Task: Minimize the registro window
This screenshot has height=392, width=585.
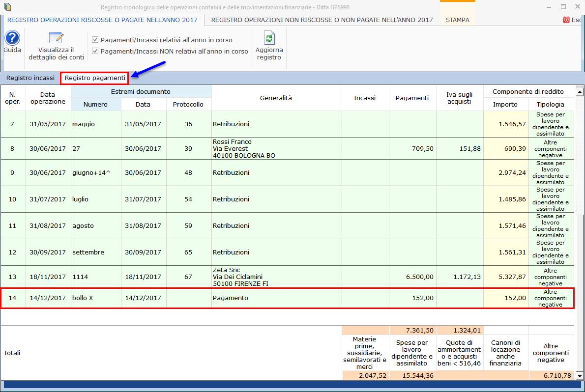Action: [549, 7]
